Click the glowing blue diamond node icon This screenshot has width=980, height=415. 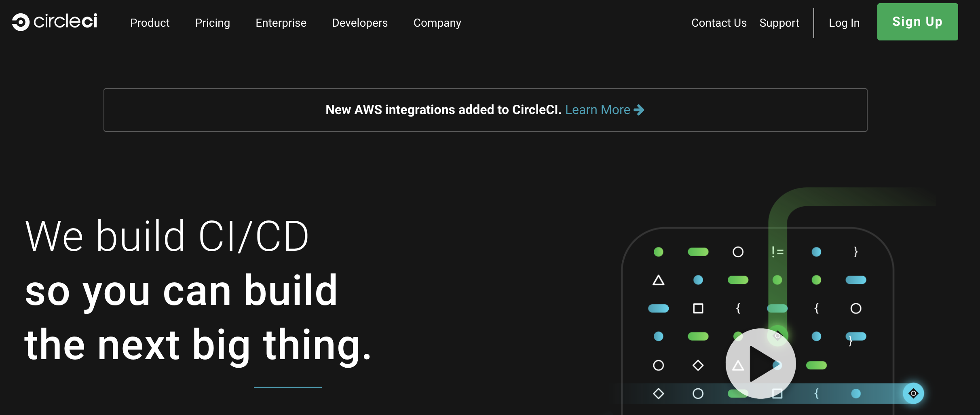tap(913, 393)
